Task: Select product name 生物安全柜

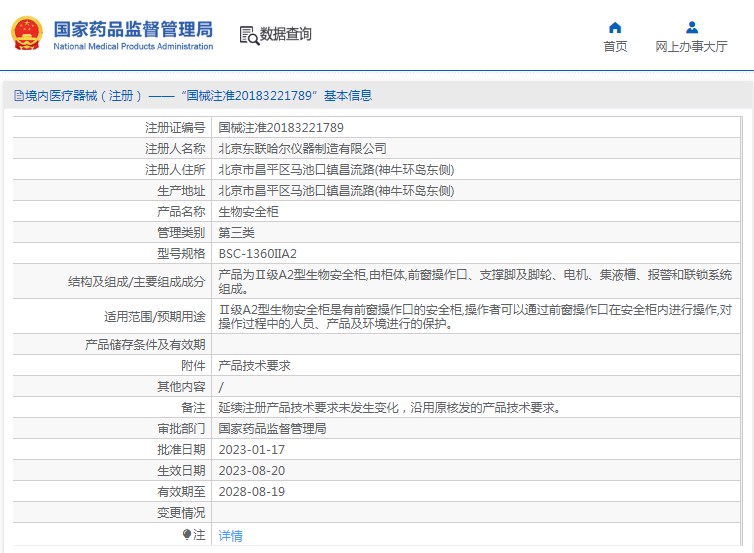Action: pyautogui.click(x=248, y=212)
